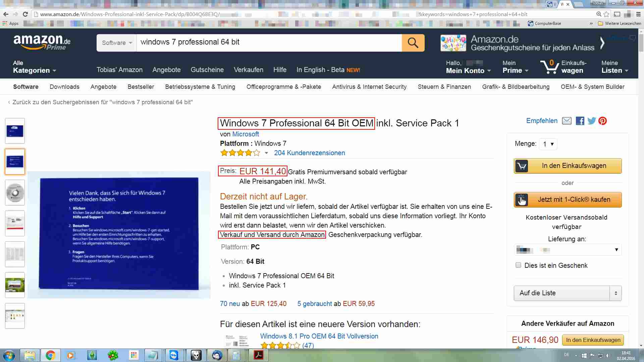Open Bestseller tab in Software nav

141,87
